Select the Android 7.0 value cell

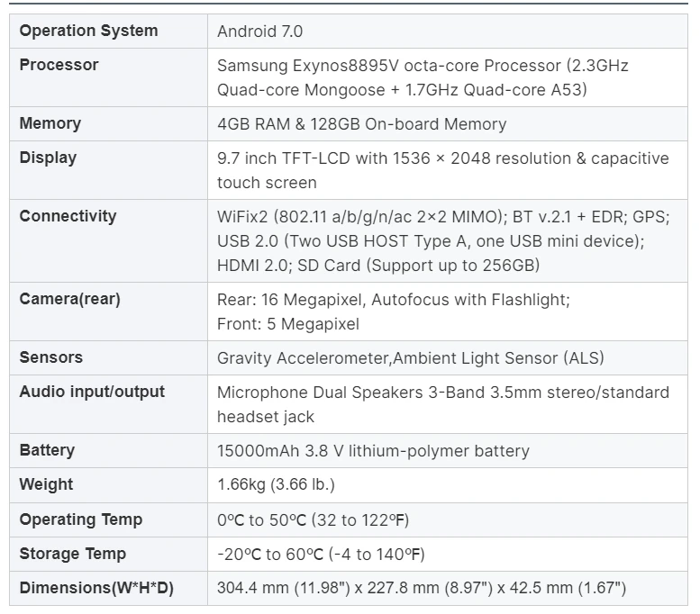click(x=260, y=32)
